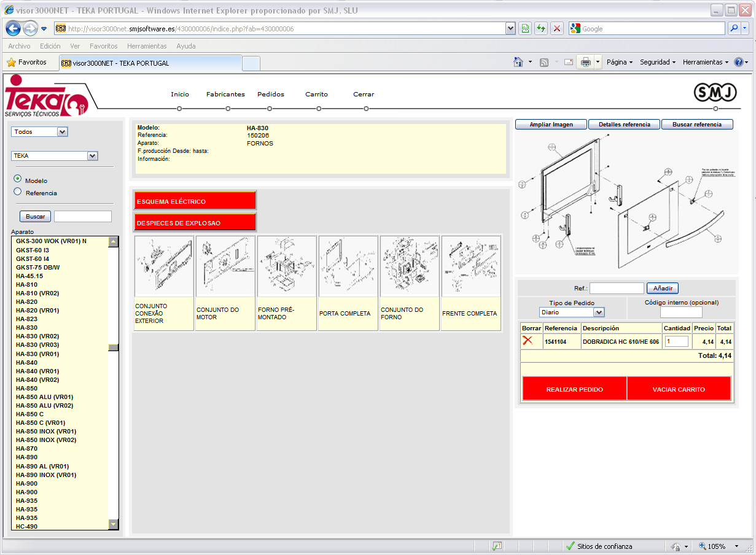Viewport: 756px width, 555px height.
Task: Switch to the visor3000NET - TEKA PORTUGAL tab
Action: point(150,63)
